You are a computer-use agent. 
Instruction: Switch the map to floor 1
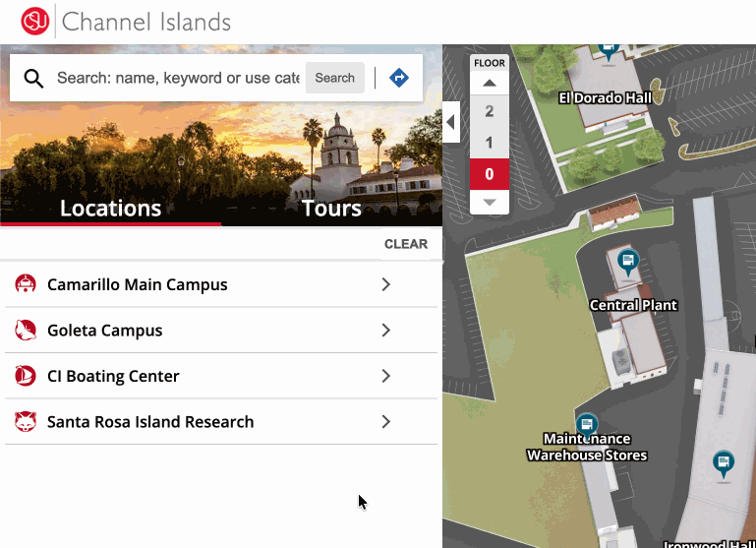(x=490, y=144)
